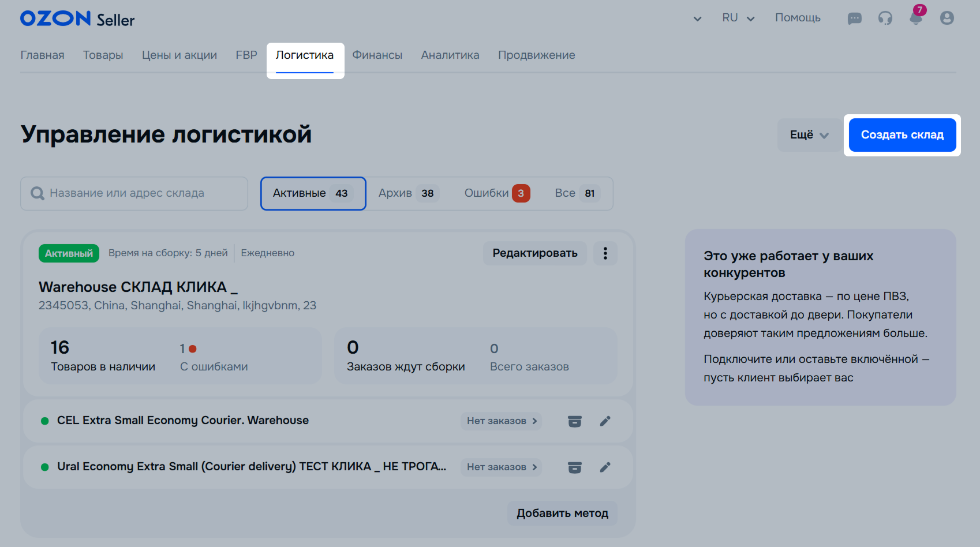
Task: Select the Ошибки filter tab
Action: 496,193
